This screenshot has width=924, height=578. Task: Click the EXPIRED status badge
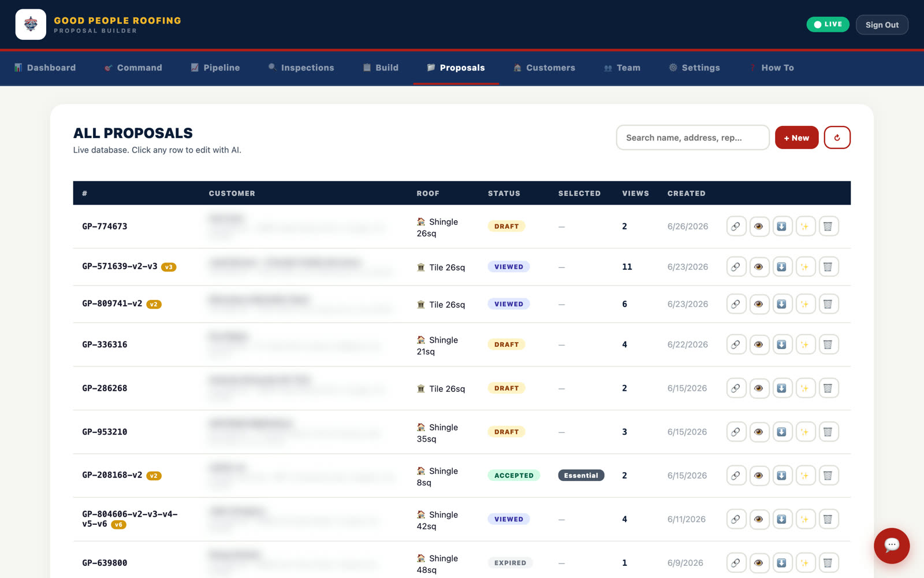point(510,563)
